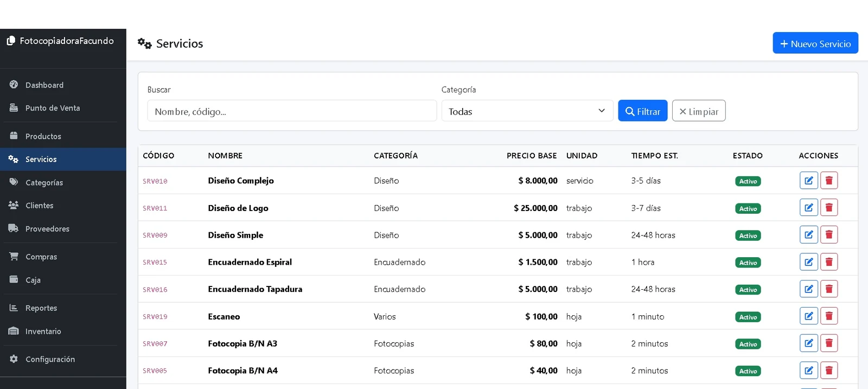
Task: Delete the Fotocopia B/N A4 service
Action: (829, 371)
